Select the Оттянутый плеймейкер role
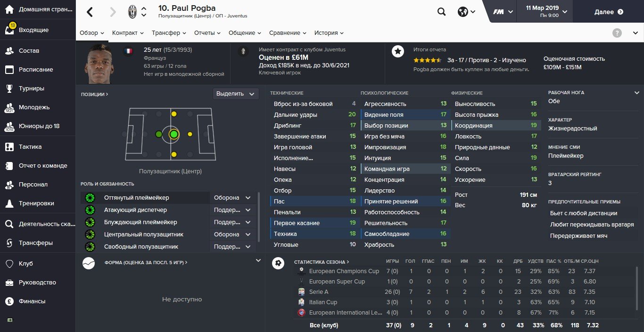The height and width of the screenshot is (332, 644). coord(136,198)
